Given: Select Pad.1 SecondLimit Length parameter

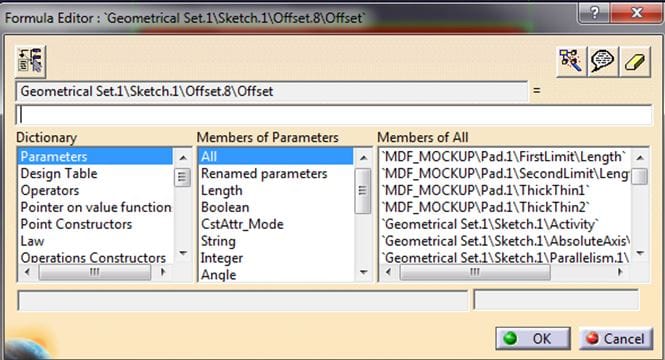Looking at the screenshot, I should click(505, 173).
